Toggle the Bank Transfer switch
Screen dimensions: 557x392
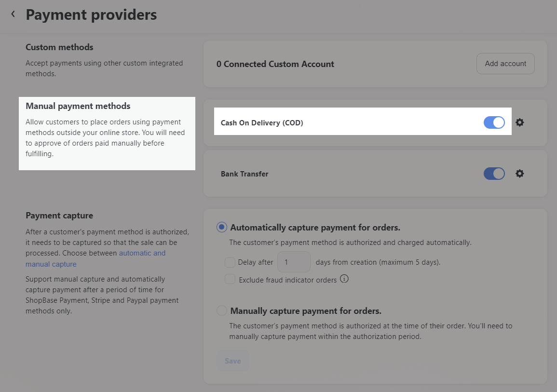[494, 174]
